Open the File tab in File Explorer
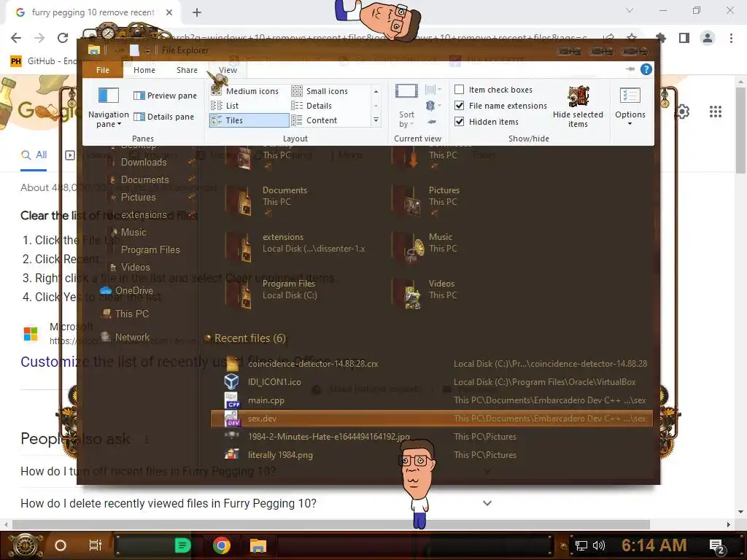The height and width of the screenshot is (560, 747). [x=103, y=70]
